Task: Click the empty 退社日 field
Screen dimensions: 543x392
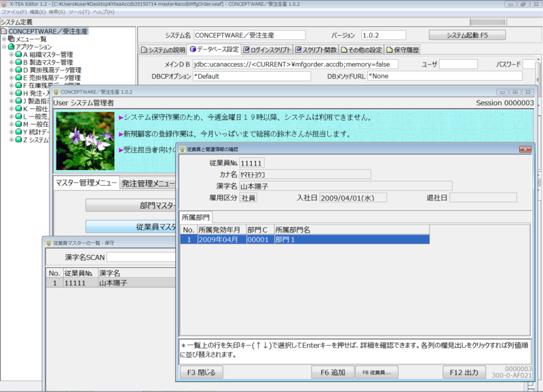Action: (483, 198)
